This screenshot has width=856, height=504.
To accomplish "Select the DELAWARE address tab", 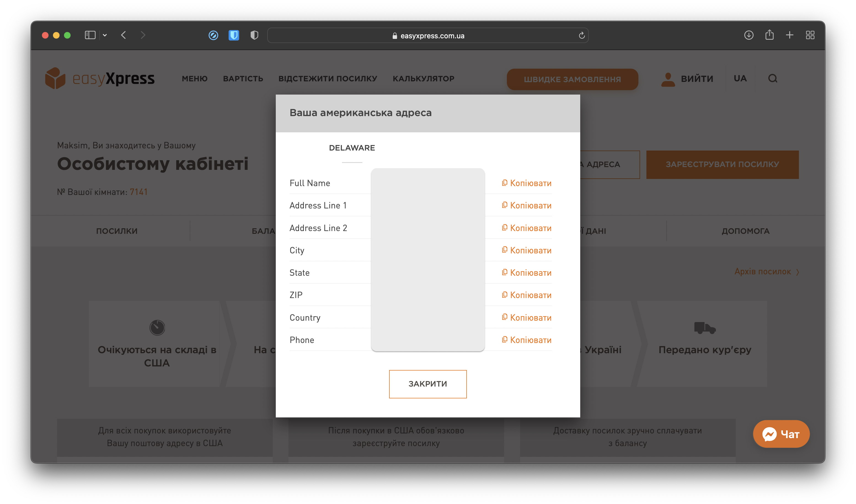I will click(352, 148).
